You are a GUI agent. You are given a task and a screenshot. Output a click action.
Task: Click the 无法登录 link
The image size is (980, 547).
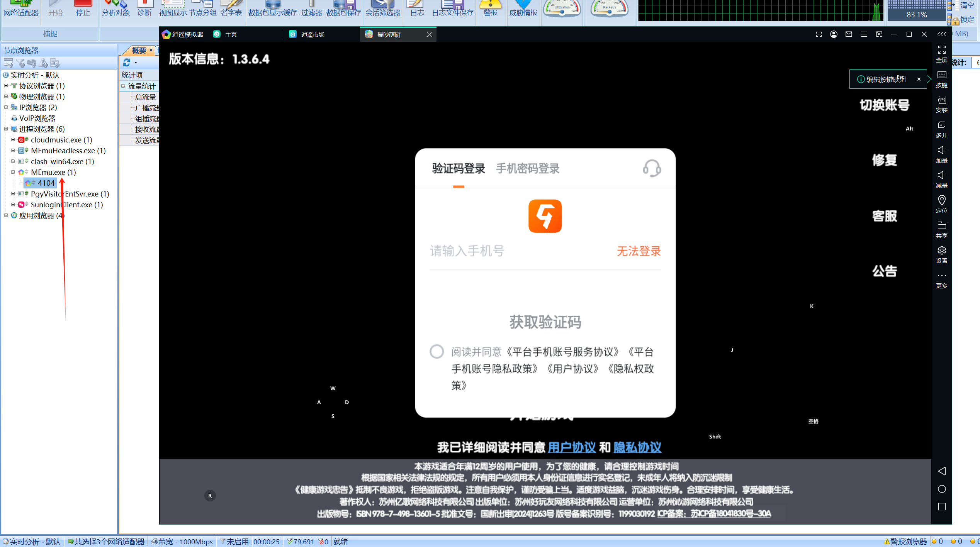coord(639,251)
